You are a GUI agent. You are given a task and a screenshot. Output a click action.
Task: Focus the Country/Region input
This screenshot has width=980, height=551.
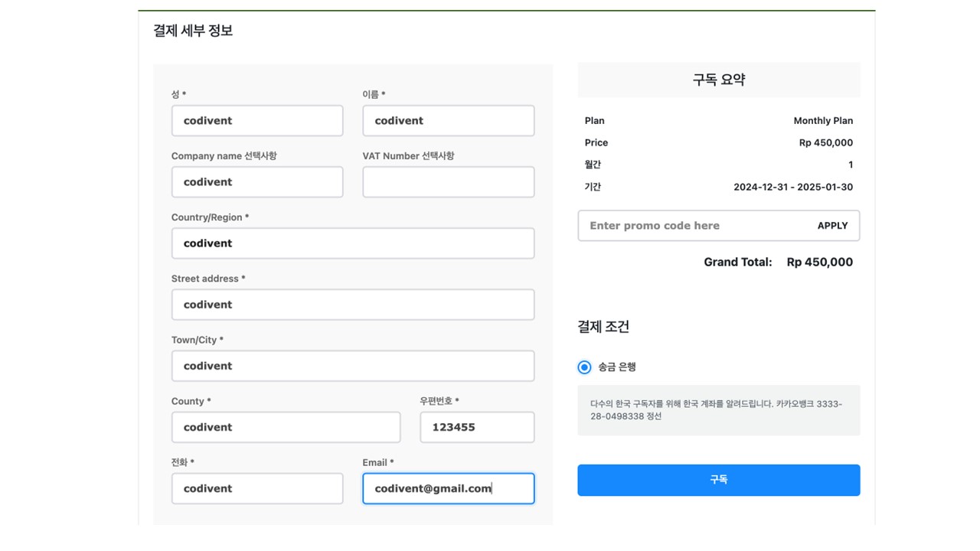click(x=353, y=243)
